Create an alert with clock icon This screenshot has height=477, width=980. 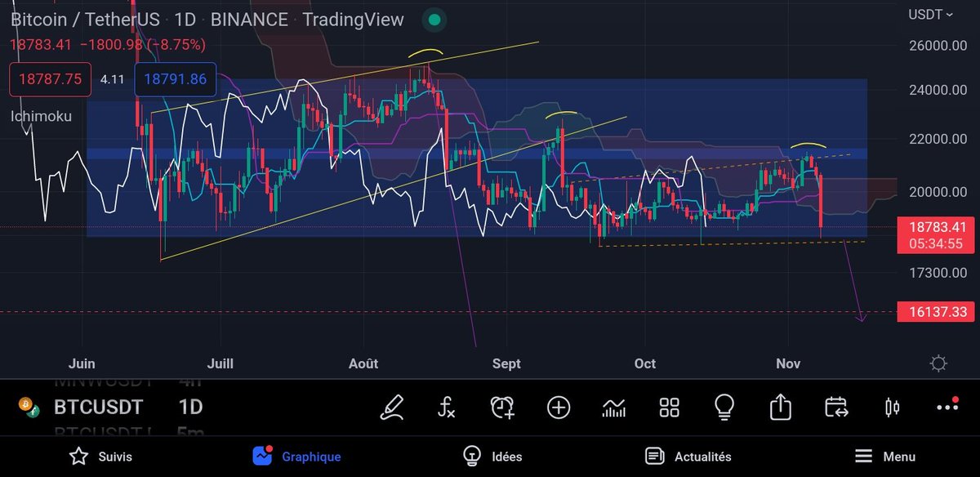tap(502, 407)
